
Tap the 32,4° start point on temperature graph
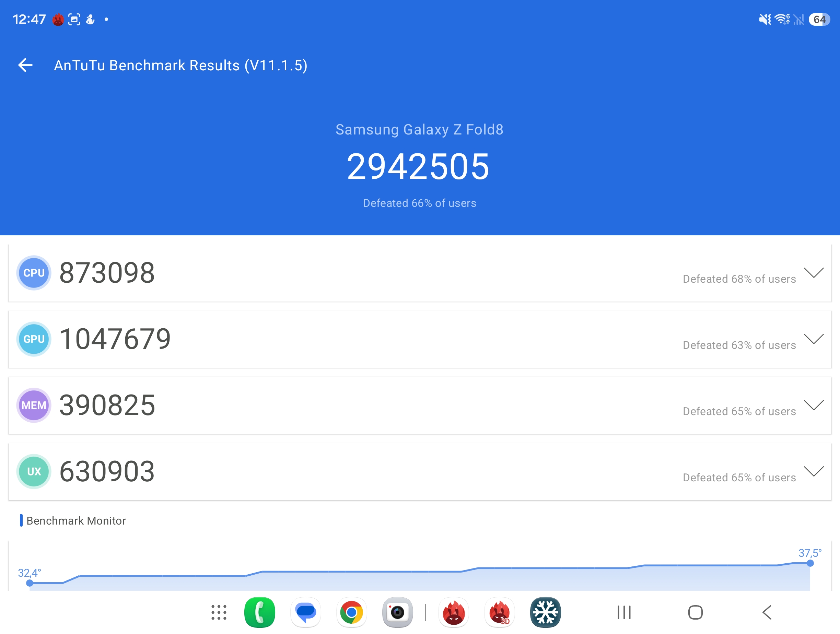[x=30, y=583]
